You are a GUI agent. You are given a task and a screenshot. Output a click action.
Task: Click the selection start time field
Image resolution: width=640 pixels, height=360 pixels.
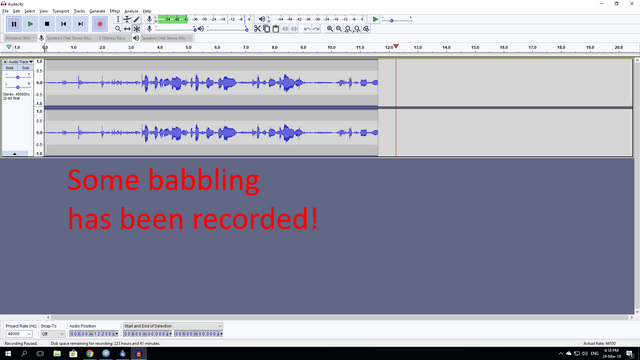click(148, 334)
